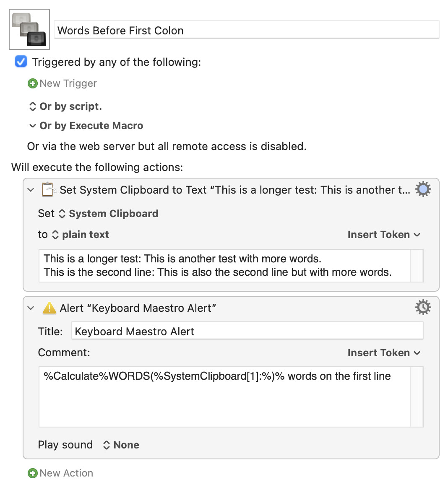Open the Insert Token dropdown for plain text
The width and height of the screenshot is (448, 487).
coord(383,235)
